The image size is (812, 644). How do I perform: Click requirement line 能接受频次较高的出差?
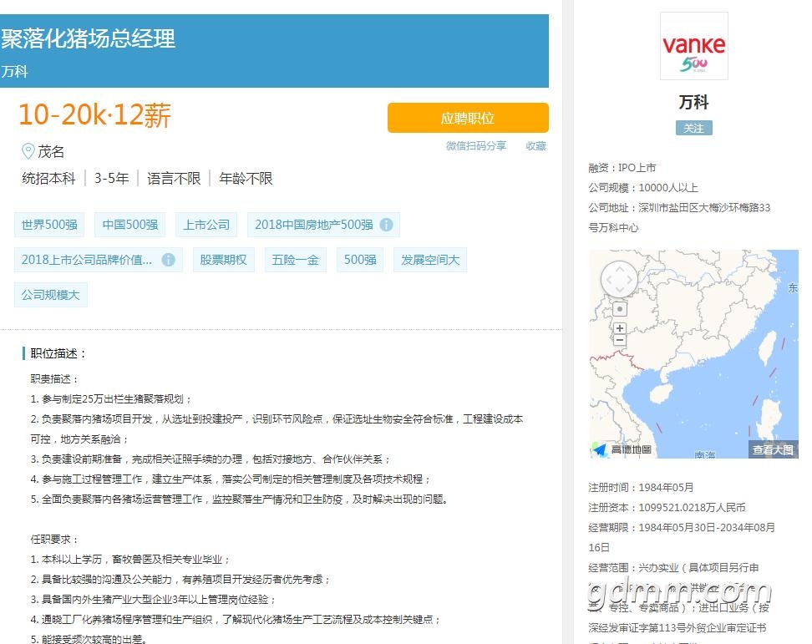(x=89, y=639)
